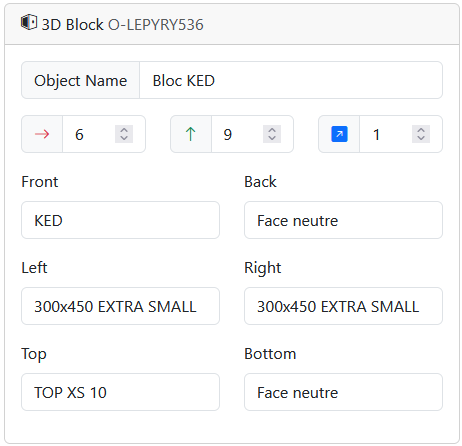The height and width of the screenshot is (446, 462).
Task: Select the Left face 300x450 EXTRA SMALL field
Action: pyautogui.click(x=120, y=306)
